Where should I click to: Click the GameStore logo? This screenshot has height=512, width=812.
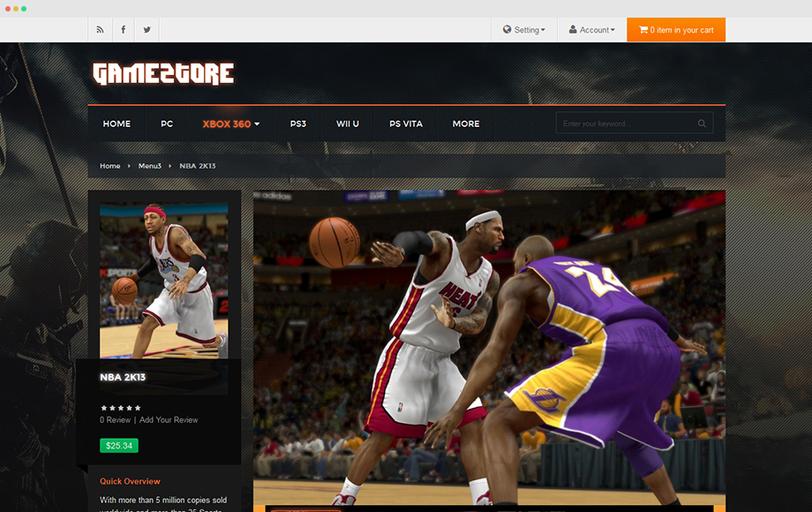click(x=163, y=73)
